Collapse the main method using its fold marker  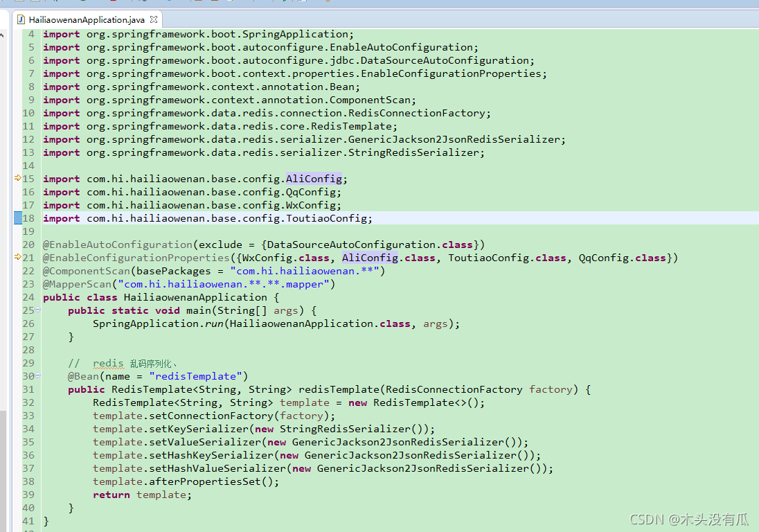pyautogui.click(x=37, y=310)
